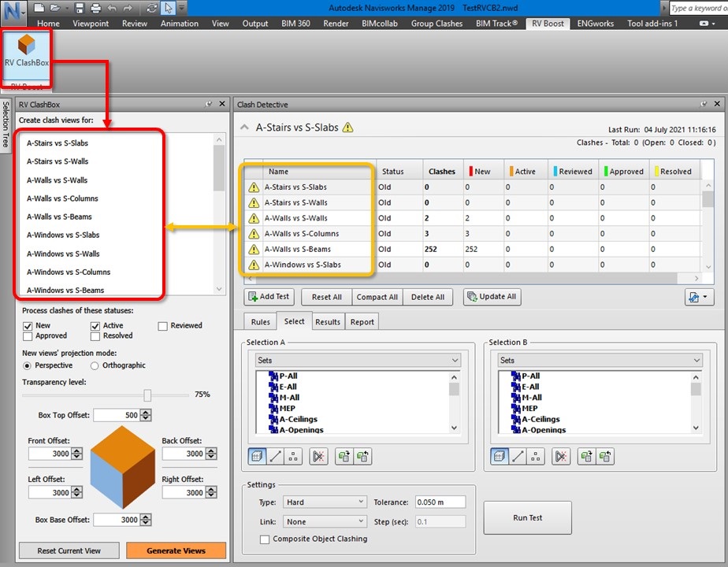Toggle Lines geometry type for Selection B
Screen dimensions: 728x567
pos(518,457)
